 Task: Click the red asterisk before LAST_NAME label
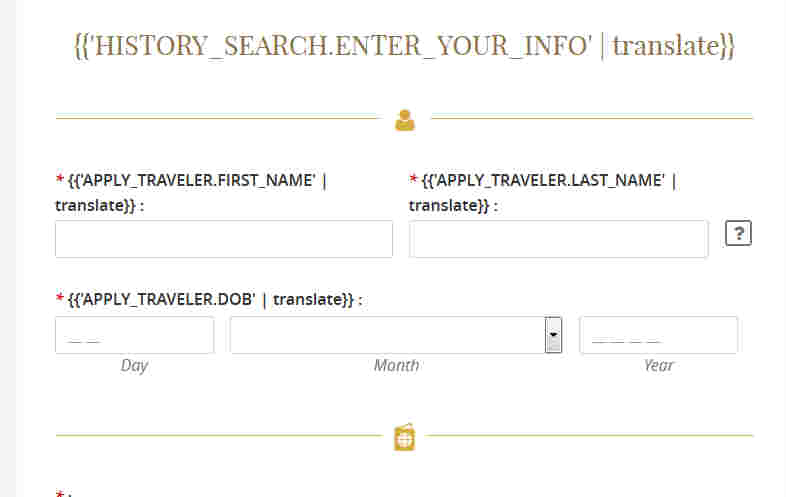click(x=414, y=179)
